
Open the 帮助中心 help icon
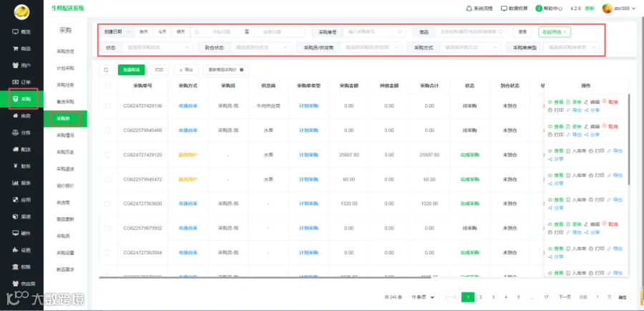click(539, 8)
